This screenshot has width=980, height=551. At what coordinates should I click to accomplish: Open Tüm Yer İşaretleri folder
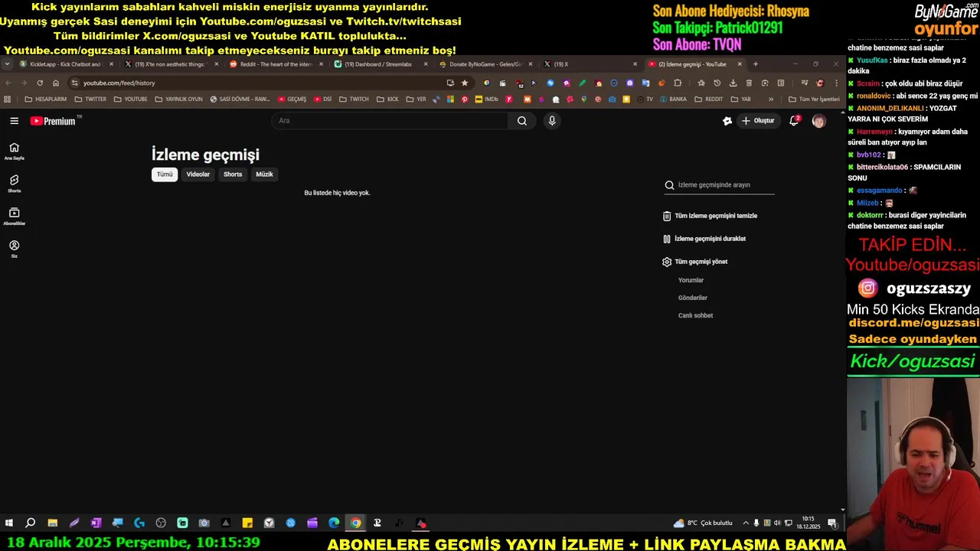814,99
